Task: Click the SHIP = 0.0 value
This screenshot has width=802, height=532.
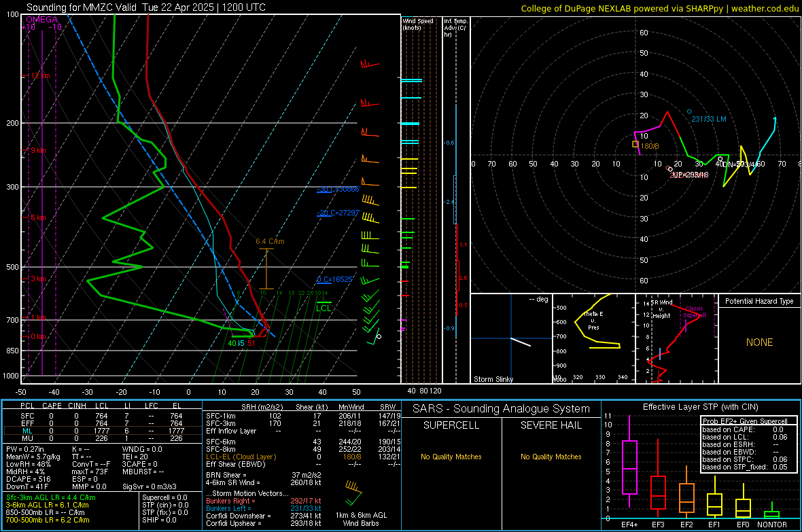Action: 159,520
